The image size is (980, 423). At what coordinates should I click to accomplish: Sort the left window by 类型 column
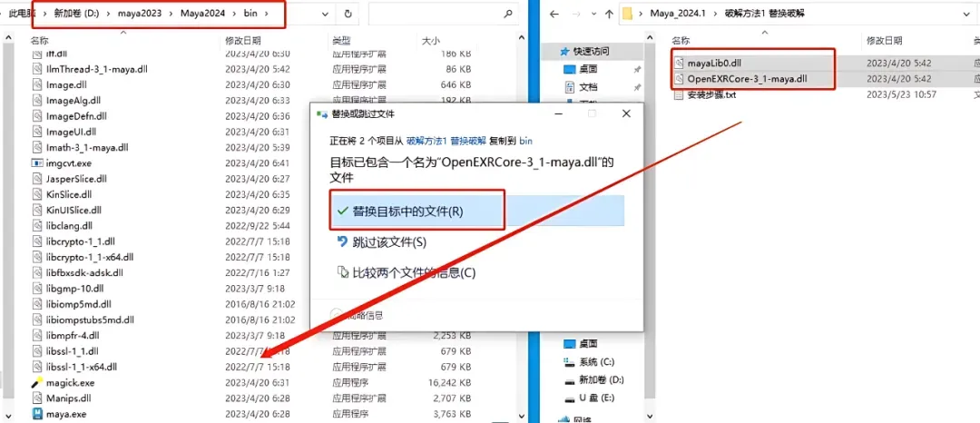coord(341,41)
